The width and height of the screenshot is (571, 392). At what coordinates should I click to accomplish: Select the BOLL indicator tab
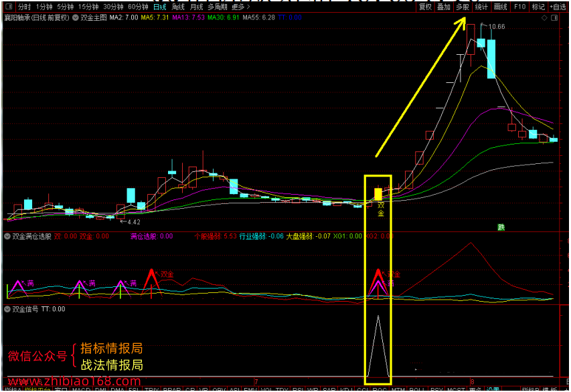[416, 389]
